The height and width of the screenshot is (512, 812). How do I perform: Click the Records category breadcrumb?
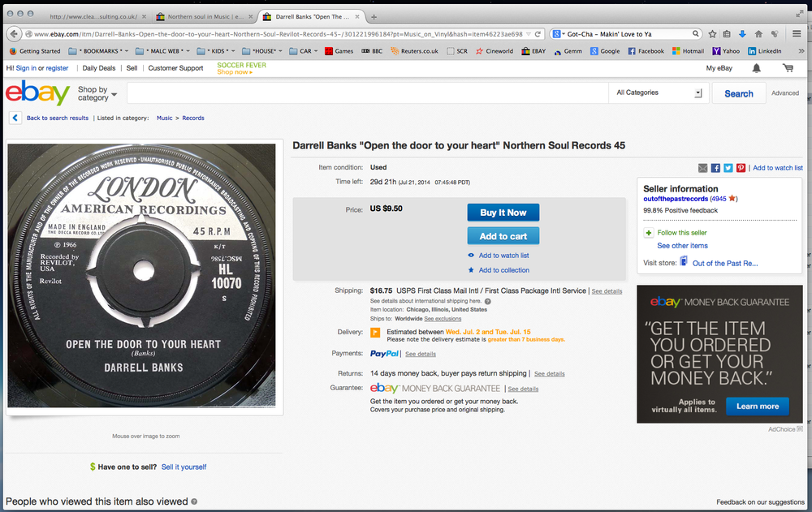193,118
